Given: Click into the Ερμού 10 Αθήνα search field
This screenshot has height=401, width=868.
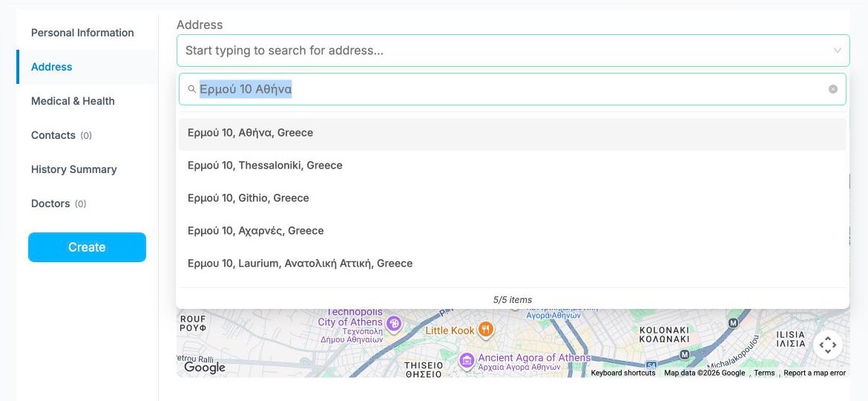Looking at the screenshot, I should point(512,89).
